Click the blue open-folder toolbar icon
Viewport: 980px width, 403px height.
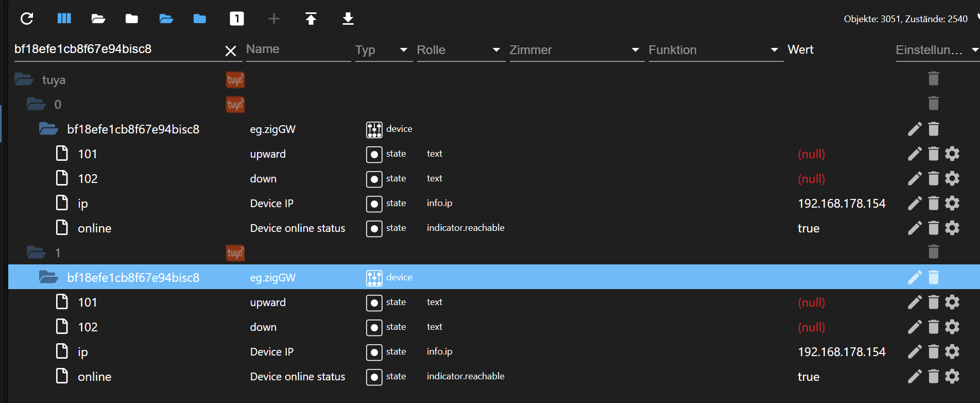coord(166,19)
